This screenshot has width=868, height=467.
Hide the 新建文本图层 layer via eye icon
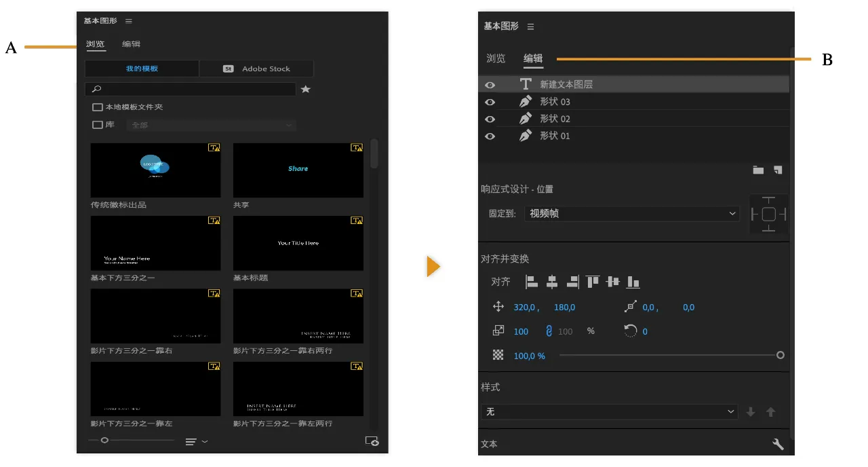pyautogui.click(x=490, y=85)
